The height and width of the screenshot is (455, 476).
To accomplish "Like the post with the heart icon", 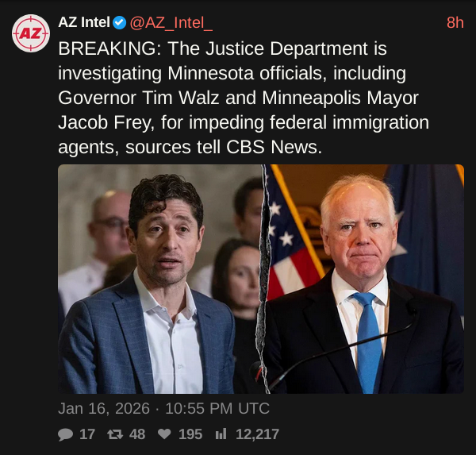I will [163, 434].
